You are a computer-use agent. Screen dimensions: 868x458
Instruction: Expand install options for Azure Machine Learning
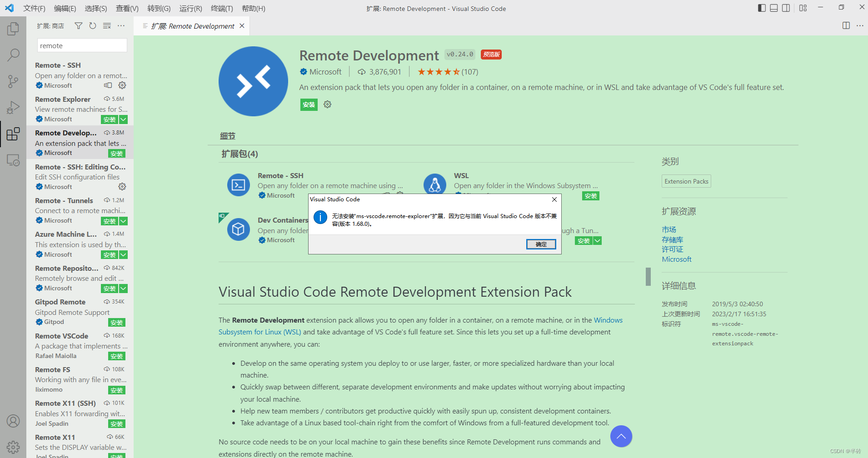click(x=123, y=255)
